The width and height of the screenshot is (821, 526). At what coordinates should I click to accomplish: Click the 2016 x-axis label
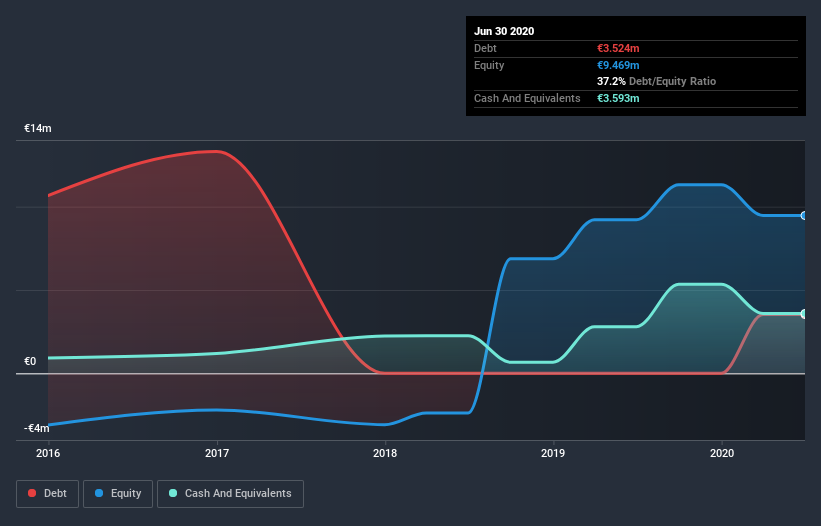pyautogui.click(x=48, y=453)
